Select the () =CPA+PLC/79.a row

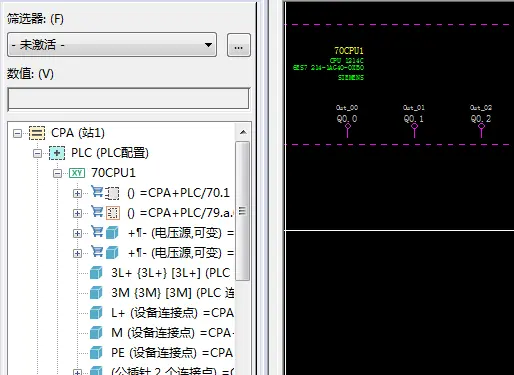[180, 213]
